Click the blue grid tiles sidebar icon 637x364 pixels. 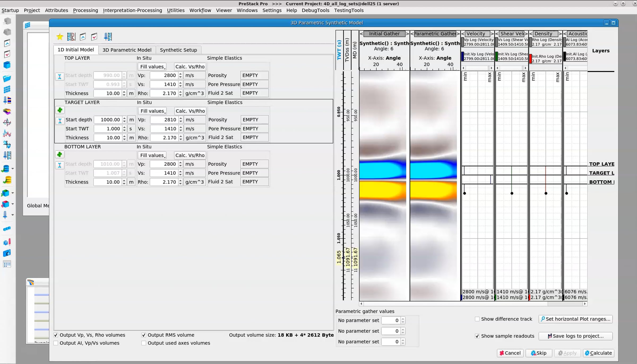tap(7, 89)
